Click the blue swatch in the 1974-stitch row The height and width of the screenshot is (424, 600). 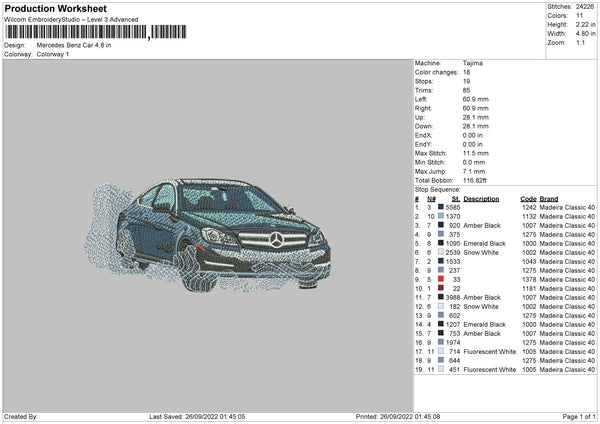coord(441,342)
